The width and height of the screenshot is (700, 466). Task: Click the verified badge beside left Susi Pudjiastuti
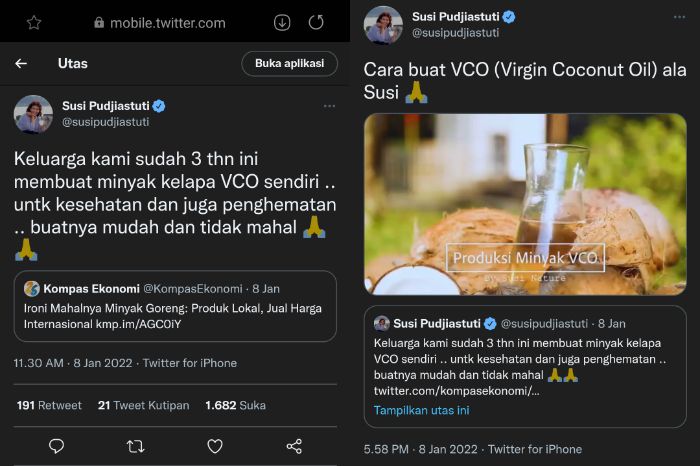158,106
